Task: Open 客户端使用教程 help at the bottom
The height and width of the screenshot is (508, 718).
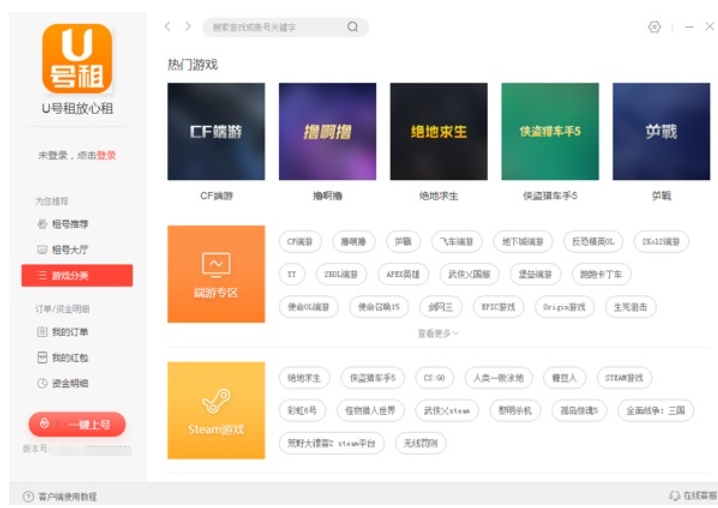Action: click(x=60, y=497)
